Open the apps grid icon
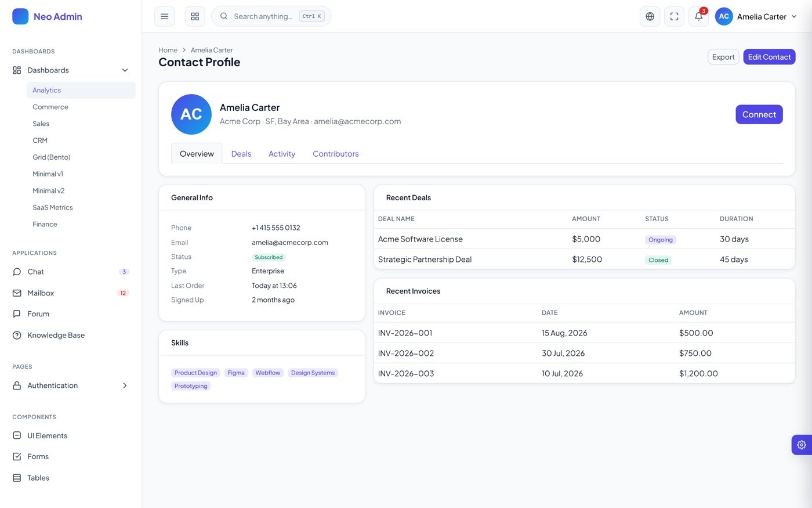 pos(195,16)
